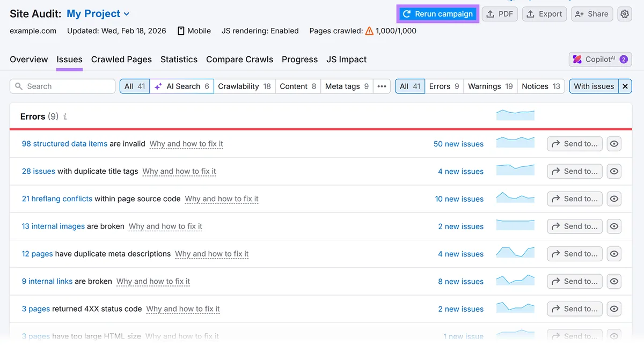Hide the broken internal links issue
The image size is (644, 345).
pyautogui.click(x=614, y=281)
